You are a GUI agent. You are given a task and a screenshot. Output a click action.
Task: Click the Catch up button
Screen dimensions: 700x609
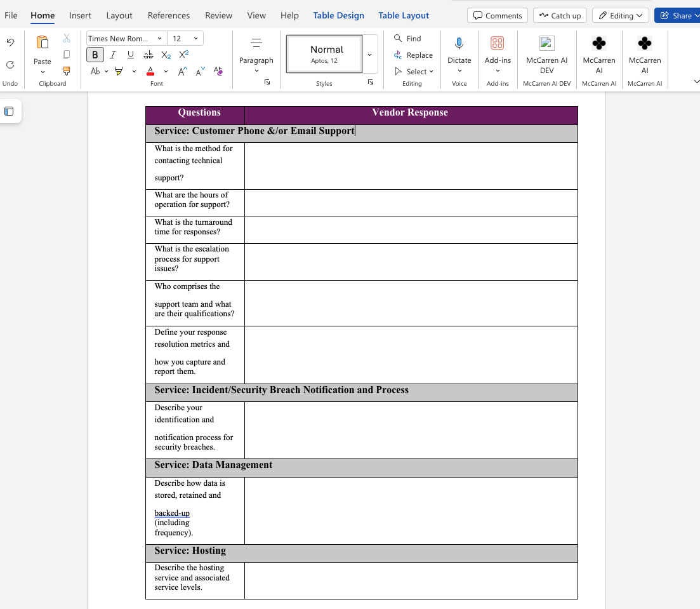point(560,16)
